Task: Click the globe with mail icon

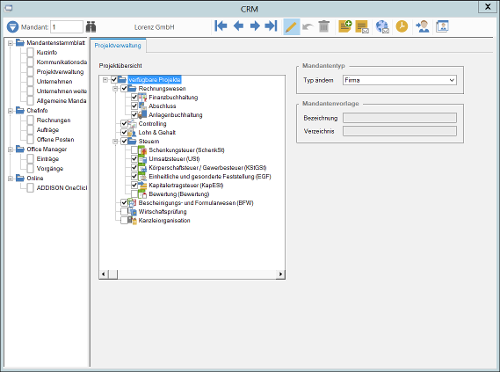Action: pos(382,27)
